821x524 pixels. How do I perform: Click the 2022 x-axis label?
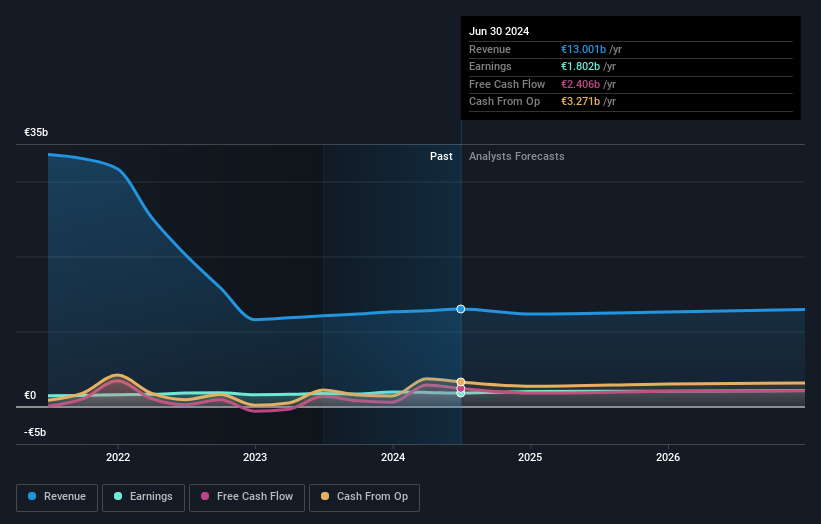point(118,457)
